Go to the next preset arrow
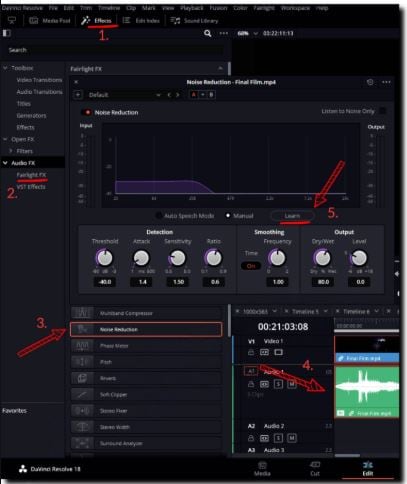The width and height of the screenshot is (407, 484). pyautogui.click(x=178, y=95)
